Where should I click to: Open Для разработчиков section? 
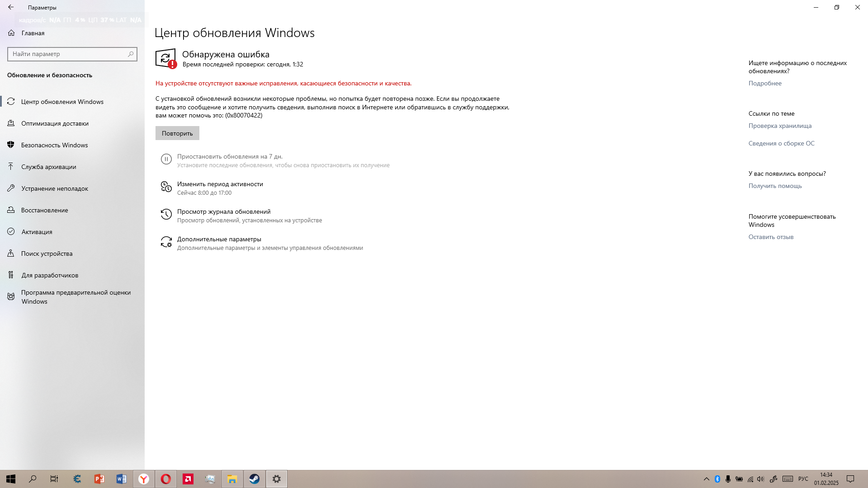pos(72,275)
